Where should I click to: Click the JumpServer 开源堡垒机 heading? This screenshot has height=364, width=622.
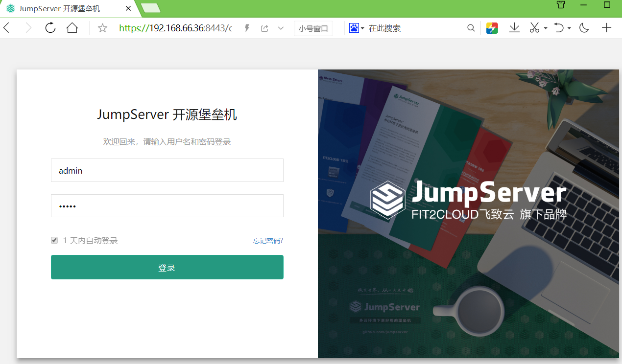click(167, 114)
